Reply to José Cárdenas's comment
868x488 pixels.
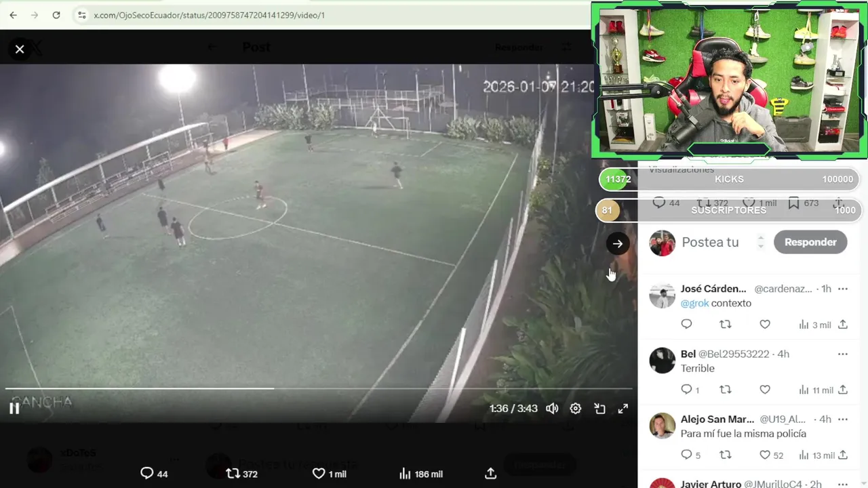tap(686, 325)
